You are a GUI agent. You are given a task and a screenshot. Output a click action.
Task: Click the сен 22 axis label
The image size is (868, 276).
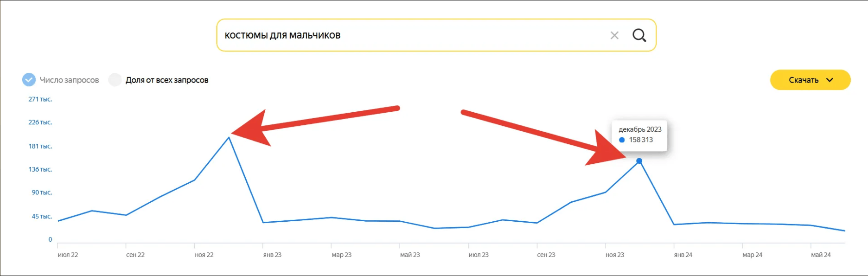[135, 255]
